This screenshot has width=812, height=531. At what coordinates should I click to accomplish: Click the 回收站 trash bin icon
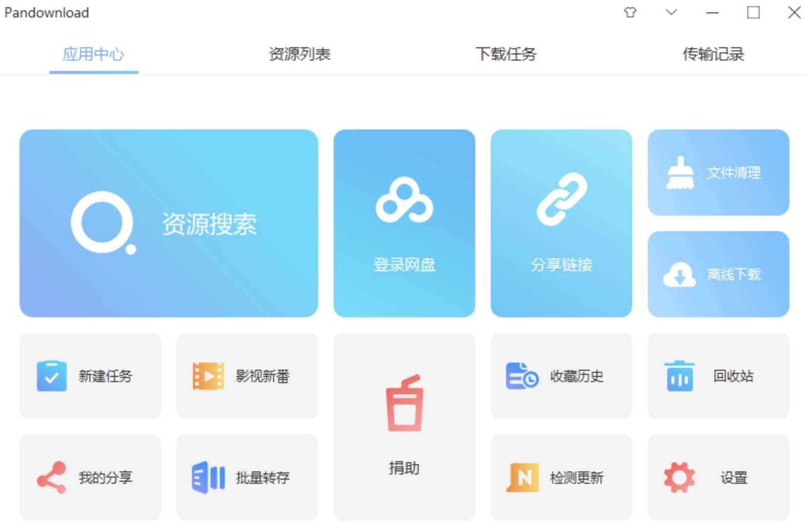[680, 376]
